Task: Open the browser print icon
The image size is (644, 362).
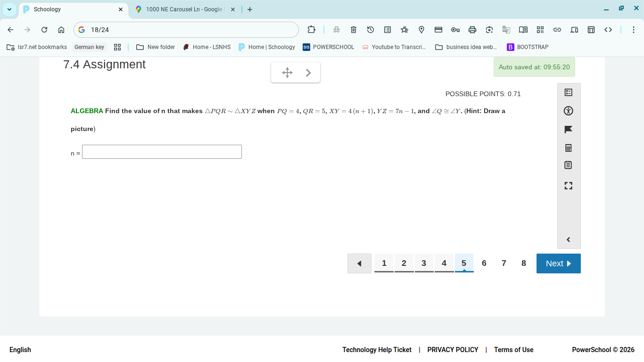Action: [472, 29]
